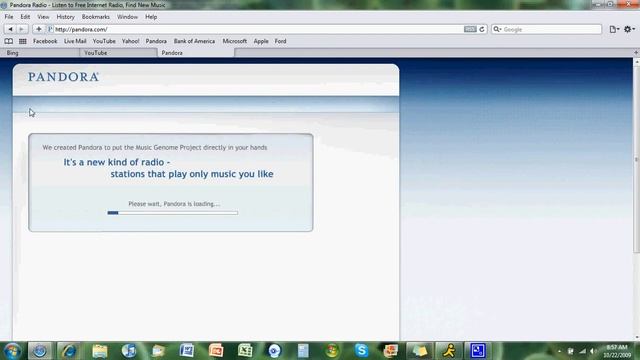The height and width of the screenshot is (360, 640).
Task: Click the taskbar clock showing 8:57 AM
Action: (617, 351)
